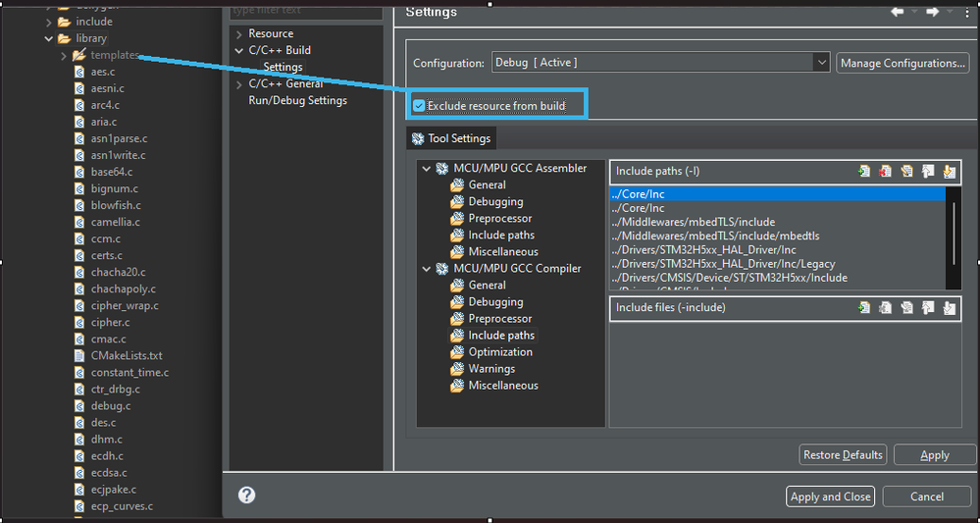Open the three-dot view menu in Settings header

pos(967,12)
